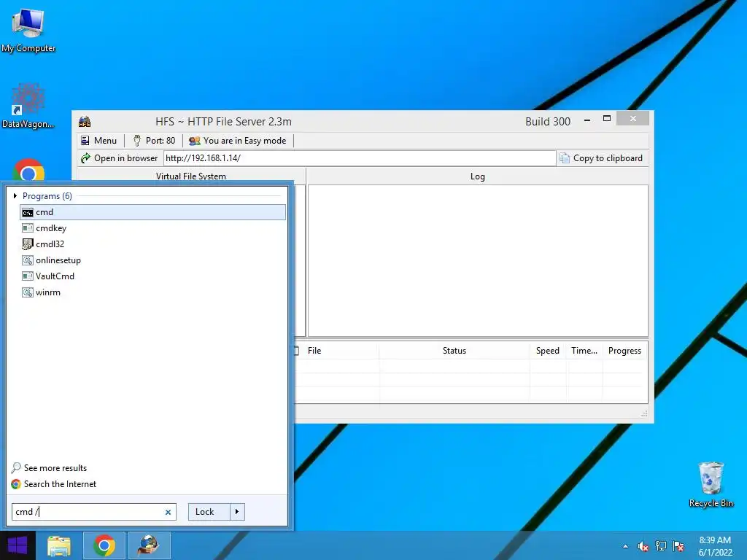This screenshot has width=747, height=560.
Task: Click the Chrome icon beside Search the Internet
Action: click(16, 484)
